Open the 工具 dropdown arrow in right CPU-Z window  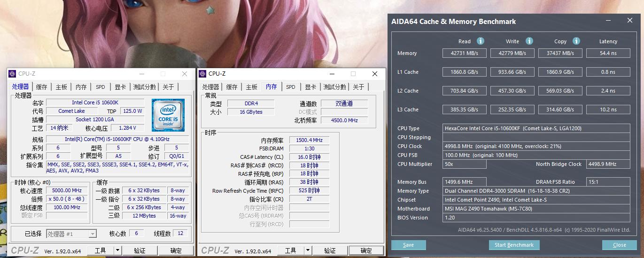click(308, 250)
